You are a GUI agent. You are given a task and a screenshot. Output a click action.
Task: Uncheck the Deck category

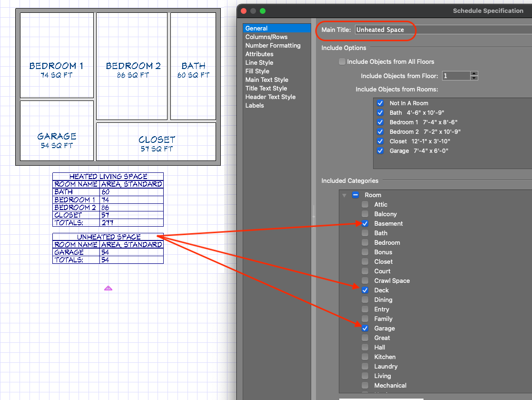365,290
